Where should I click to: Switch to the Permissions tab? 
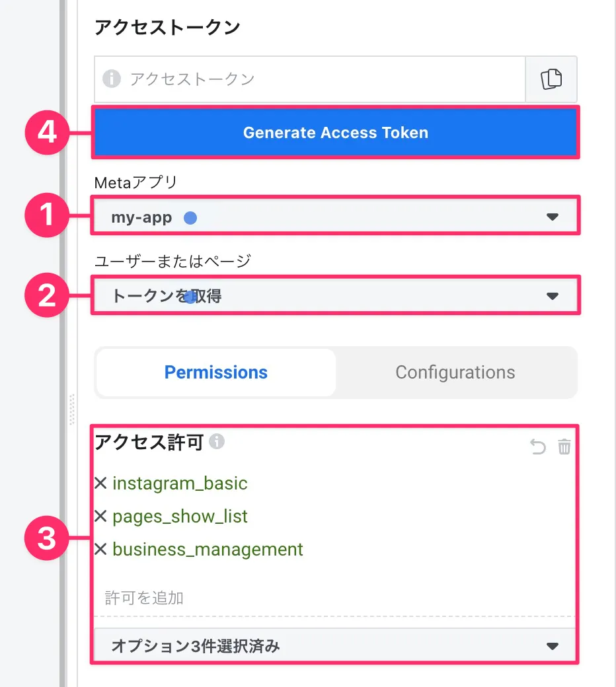[x=216, y=373]
